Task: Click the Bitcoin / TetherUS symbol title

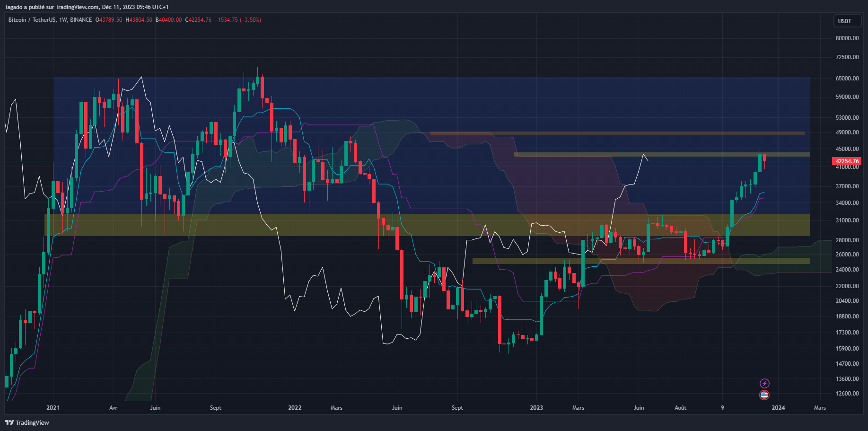Action: (31, 20)
